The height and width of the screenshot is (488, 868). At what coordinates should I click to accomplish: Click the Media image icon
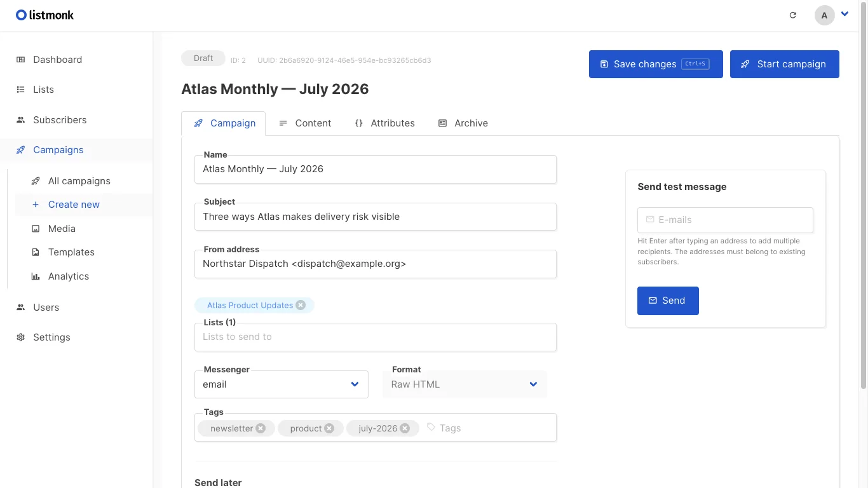(36, 229)
